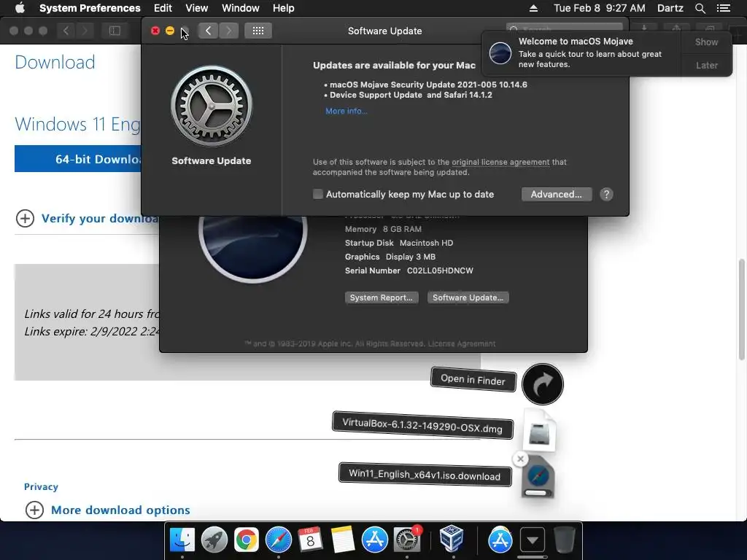Open Notification Center list icon
This screenshot has height=560, width=747.
pyautogui.click(x=724, y=8)
